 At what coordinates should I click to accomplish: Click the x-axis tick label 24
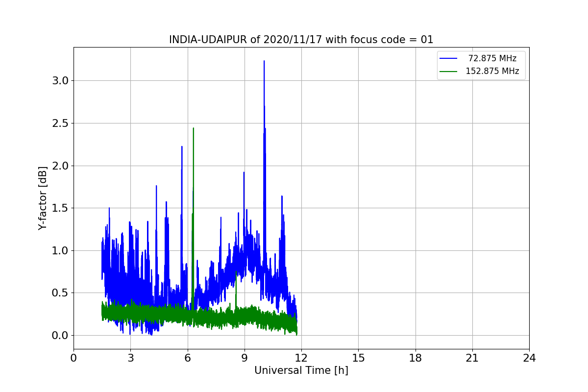click(529, 358)
